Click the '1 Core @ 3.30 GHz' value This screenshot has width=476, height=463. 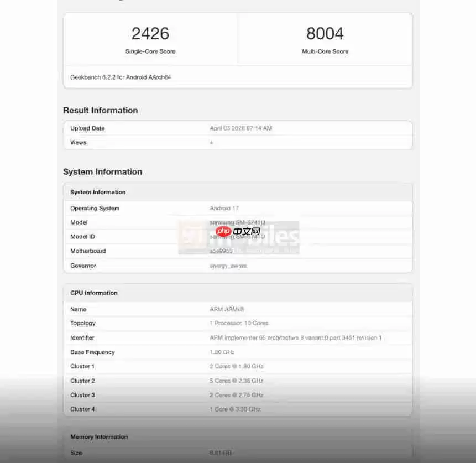tap(235, 409)
